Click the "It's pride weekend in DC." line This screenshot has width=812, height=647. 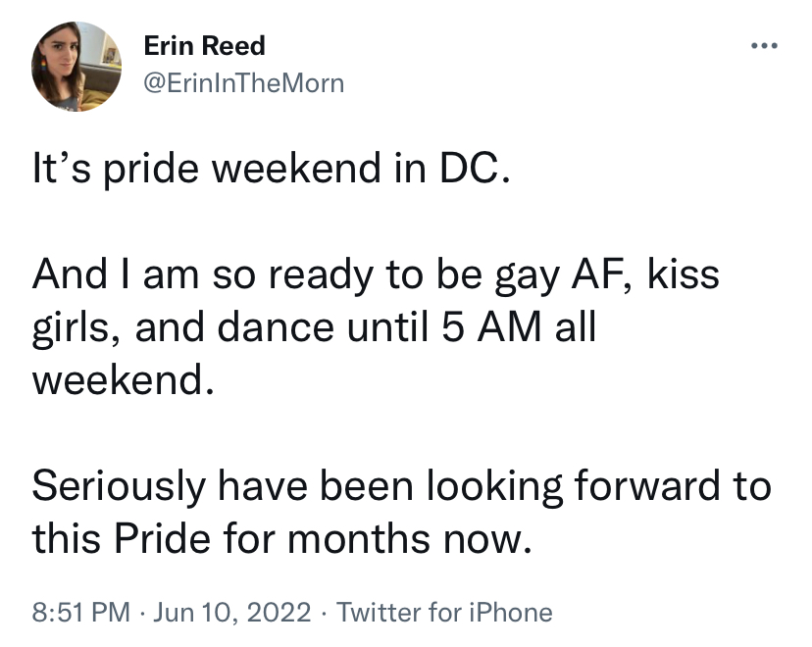(272, 169)
